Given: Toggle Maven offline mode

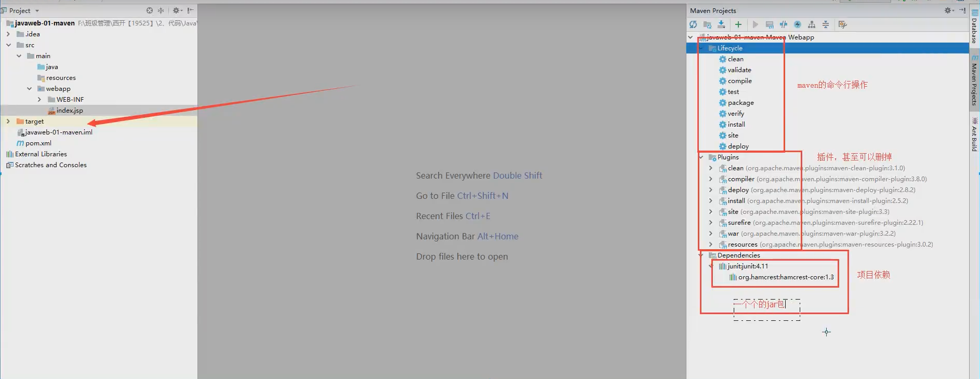Looking at the screenshot, I should (784, 24).
